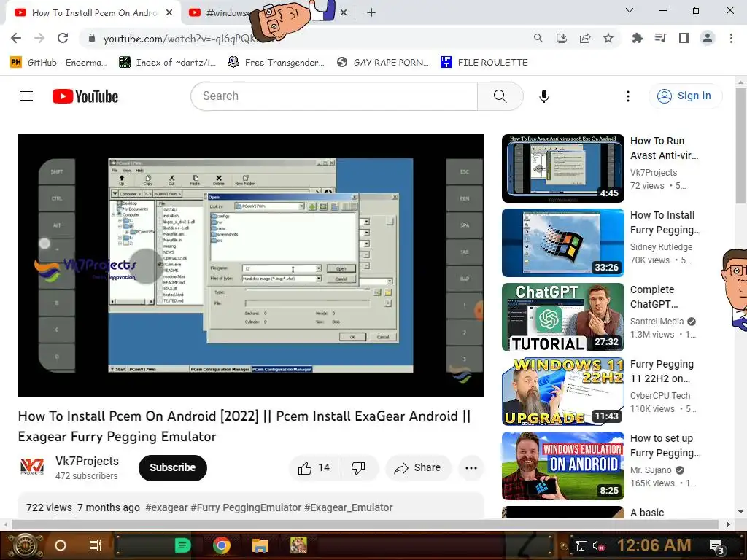747x560 pixels.
Task: Open the Index of ~dartz bookmark
Action: [x=168, y=63]
